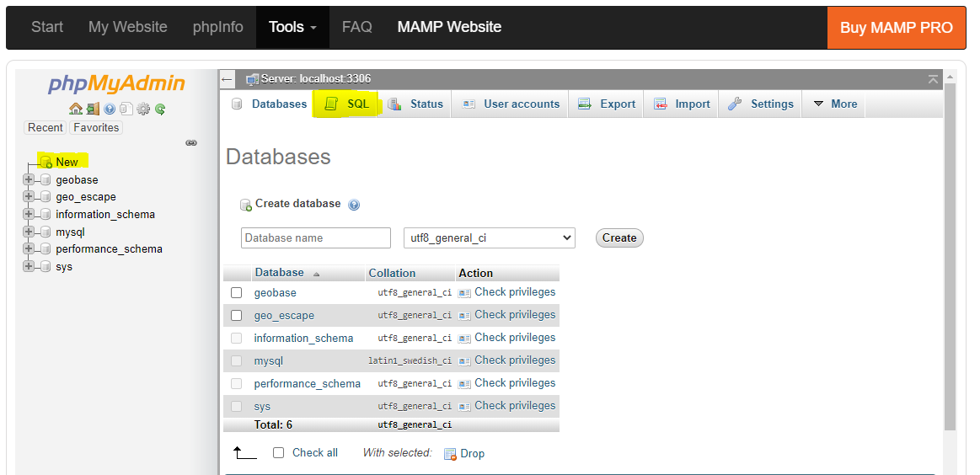Tick the geobase row checkbox

(x=236, y=292)
